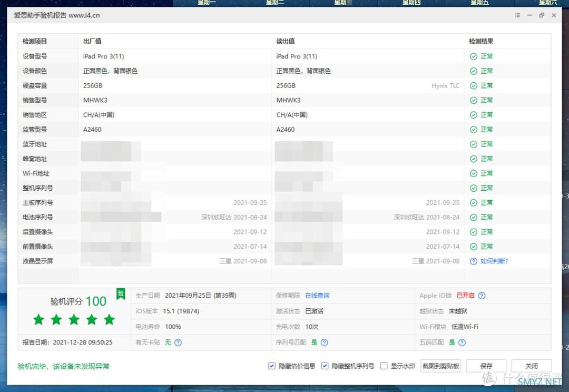Click the 读出值 深圳欣旺达 2021-08-24 battery info
The height and width of the screenshot is (392, 569).
tap(426, 217)
